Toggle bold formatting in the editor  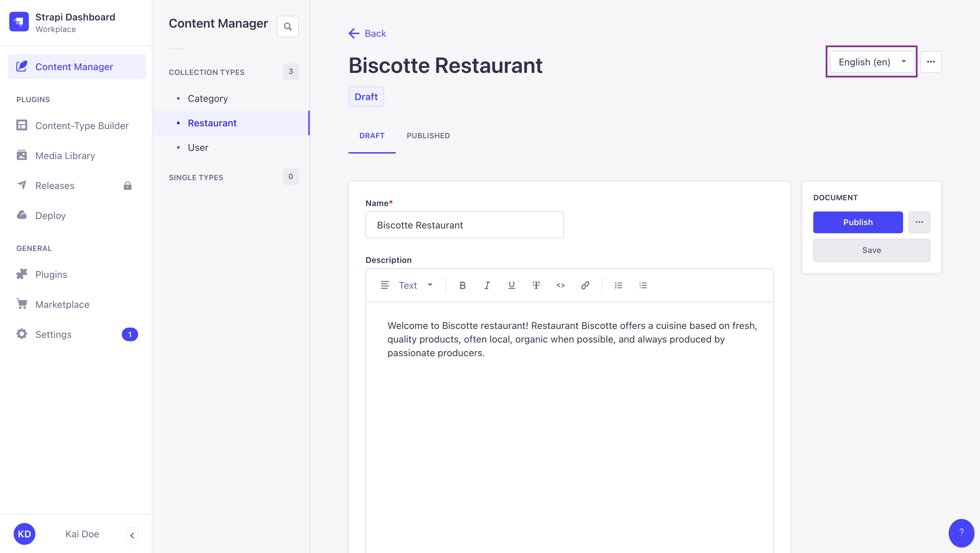[462, 285]
